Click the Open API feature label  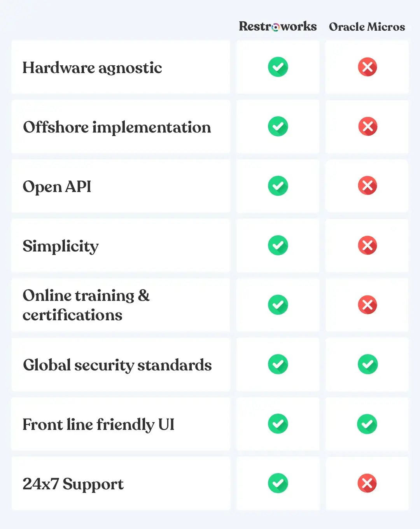point(57,187)
